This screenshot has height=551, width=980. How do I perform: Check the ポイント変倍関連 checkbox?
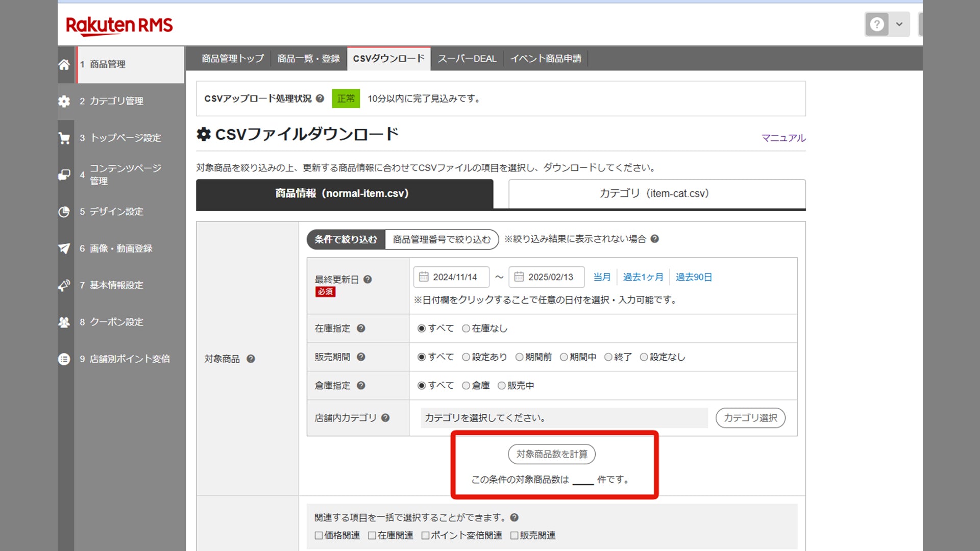pyautogui.click(x=425, y=535)
